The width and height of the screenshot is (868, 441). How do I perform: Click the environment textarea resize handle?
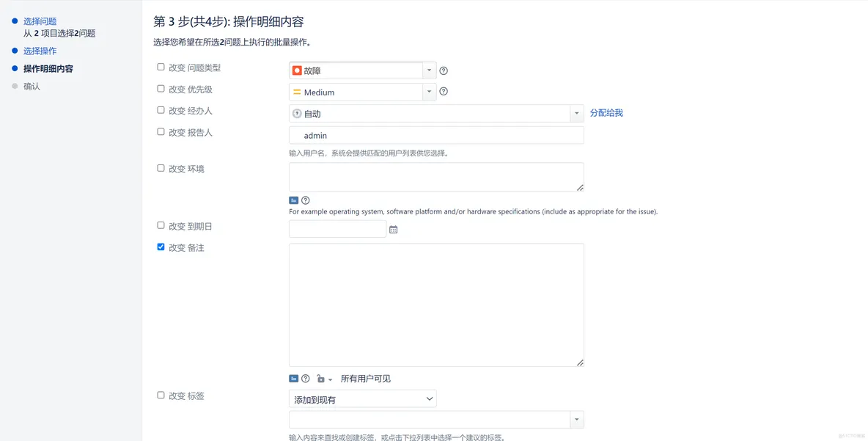click(x=580, y=188)
